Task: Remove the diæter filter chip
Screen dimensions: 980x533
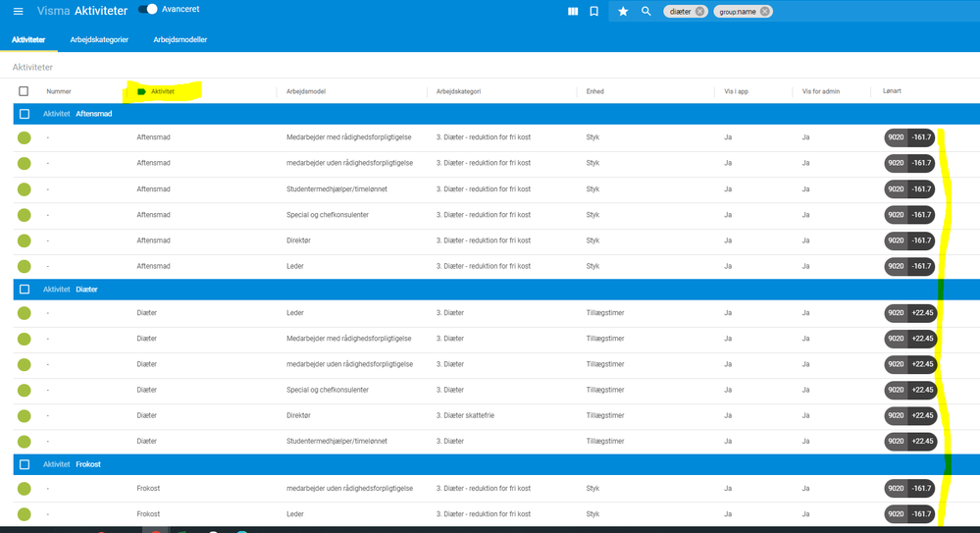Action: (x=700, y=11)
